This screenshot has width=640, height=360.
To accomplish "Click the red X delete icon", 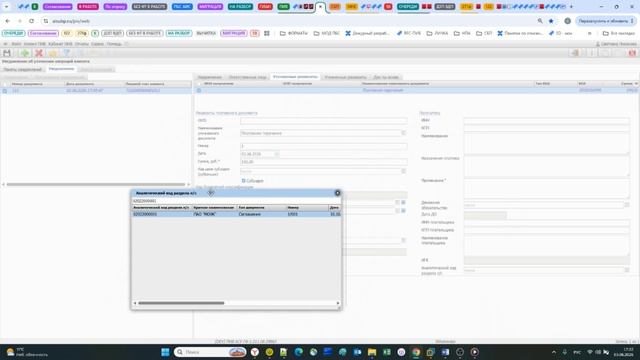I will click(x=39, y=53).
